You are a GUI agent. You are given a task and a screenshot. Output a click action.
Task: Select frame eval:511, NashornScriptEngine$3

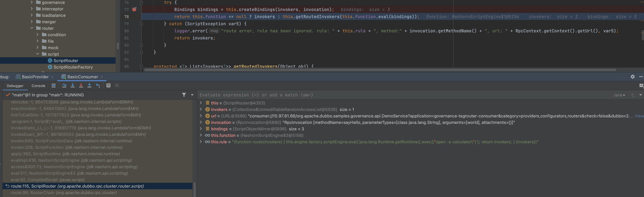(97, 173)
